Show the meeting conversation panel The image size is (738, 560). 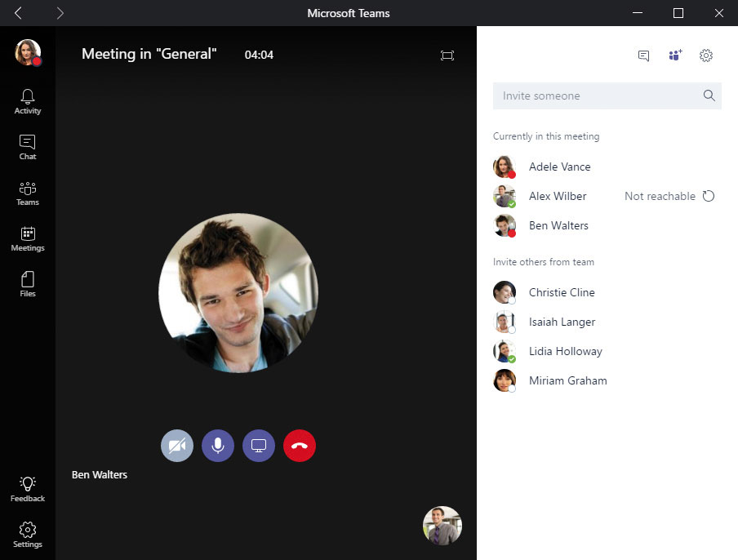[643, 56]
